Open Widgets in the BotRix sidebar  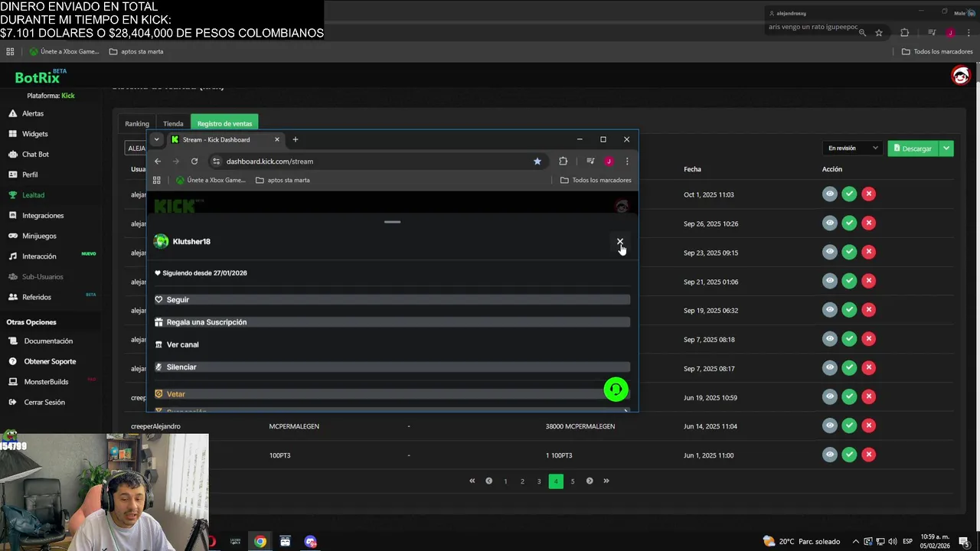[x=34, y=134]
